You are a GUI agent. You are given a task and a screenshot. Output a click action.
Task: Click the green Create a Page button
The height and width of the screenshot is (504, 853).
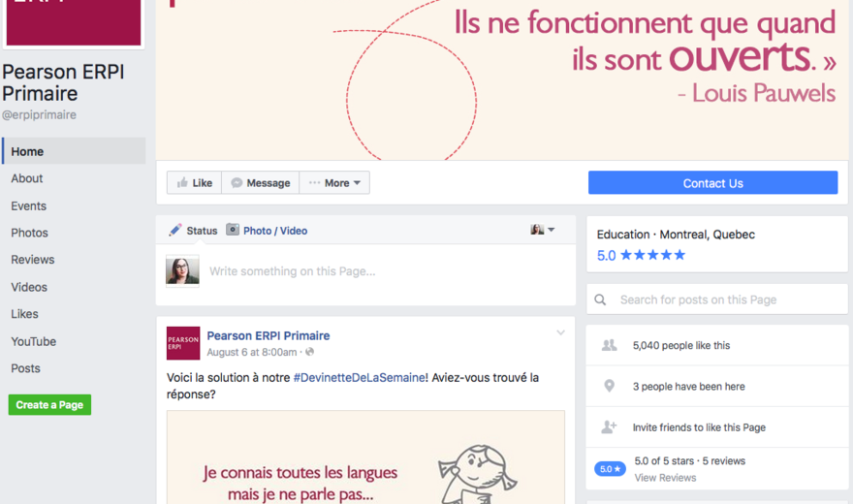click(x=49, y=404)
